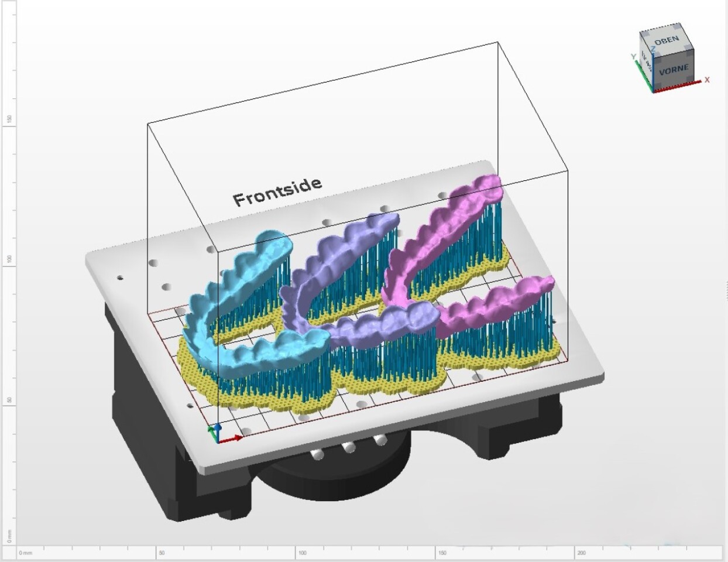Click the OBEN face of the view cube

(667, 41)
